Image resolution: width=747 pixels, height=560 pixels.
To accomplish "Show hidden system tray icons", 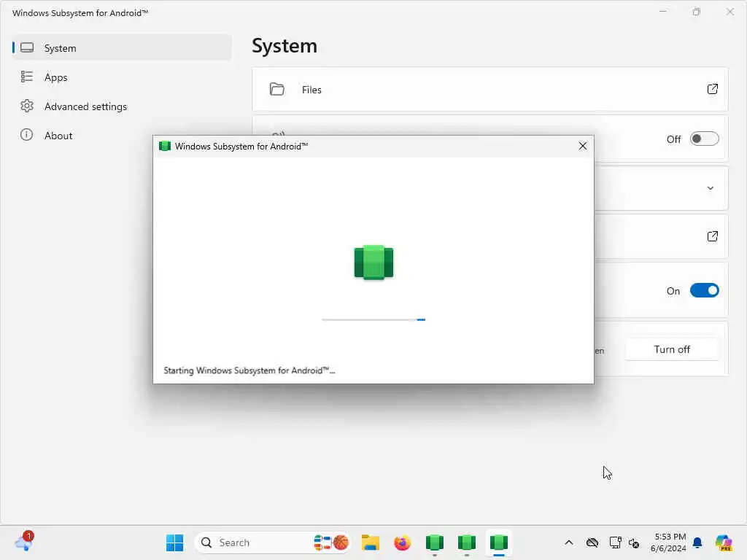I will click(x=569, y=542).
